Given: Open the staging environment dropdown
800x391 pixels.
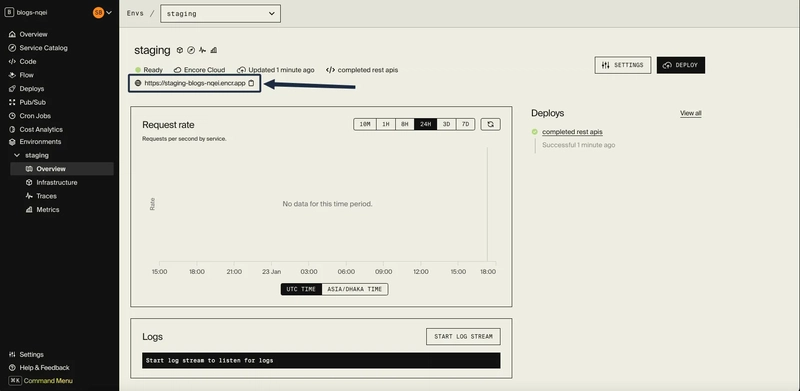Looking at the screenshot, I should 220,14.
